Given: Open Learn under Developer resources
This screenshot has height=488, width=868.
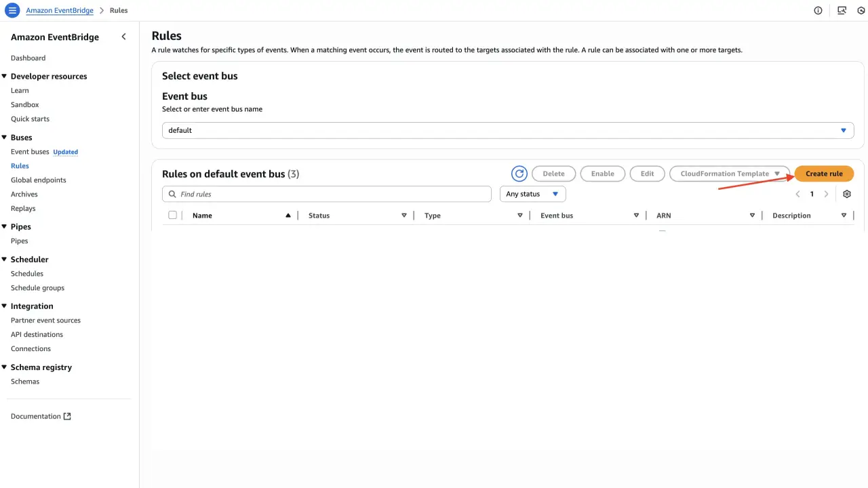Looking at the screenshot, I should click(20, 91).
